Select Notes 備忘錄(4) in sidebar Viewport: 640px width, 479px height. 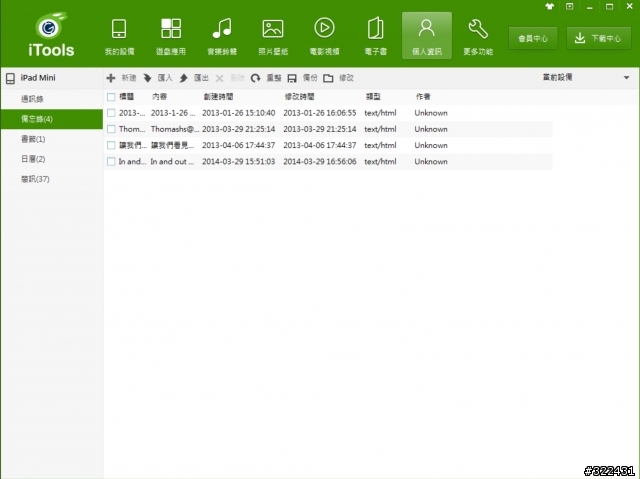point(52,119)
